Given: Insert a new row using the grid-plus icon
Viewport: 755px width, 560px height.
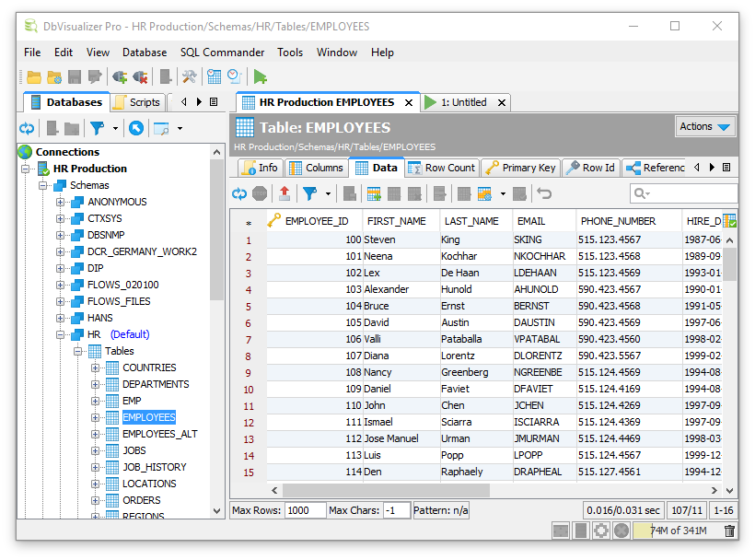Looking at the screenshot, I should (376, 193).
